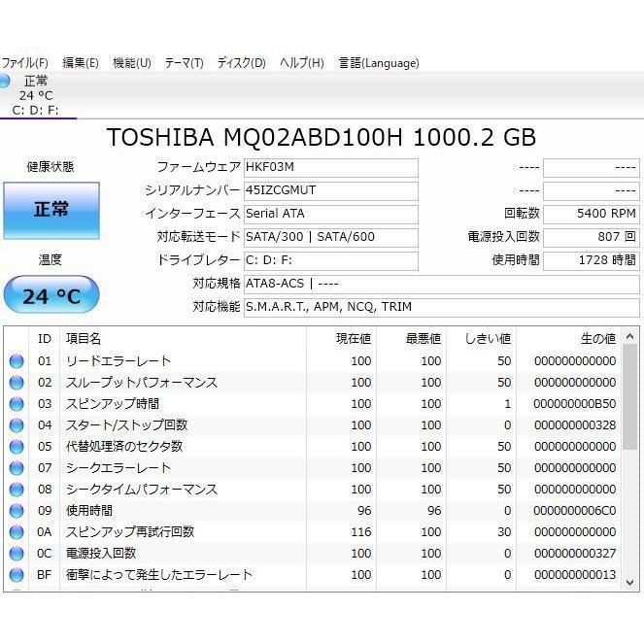644x644 pixels.
Task: Select the 衝撃によって発生したエラーレート row name
Action: click(x=159, y=575)
